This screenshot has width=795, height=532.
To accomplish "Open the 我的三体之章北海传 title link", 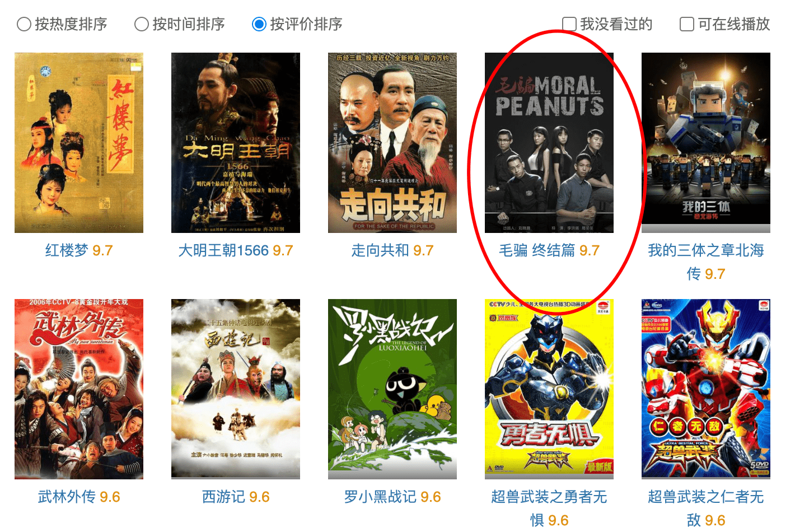I will point(705,262).
